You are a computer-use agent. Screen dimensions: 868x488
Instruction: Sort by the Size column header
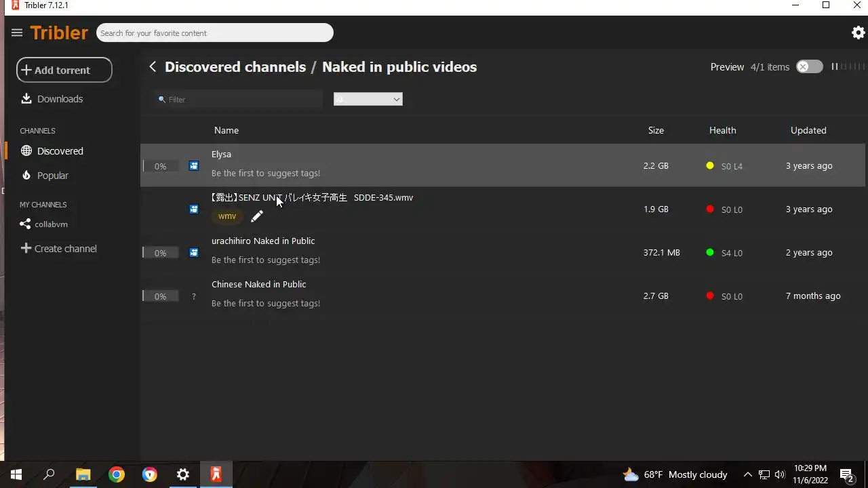656,130
